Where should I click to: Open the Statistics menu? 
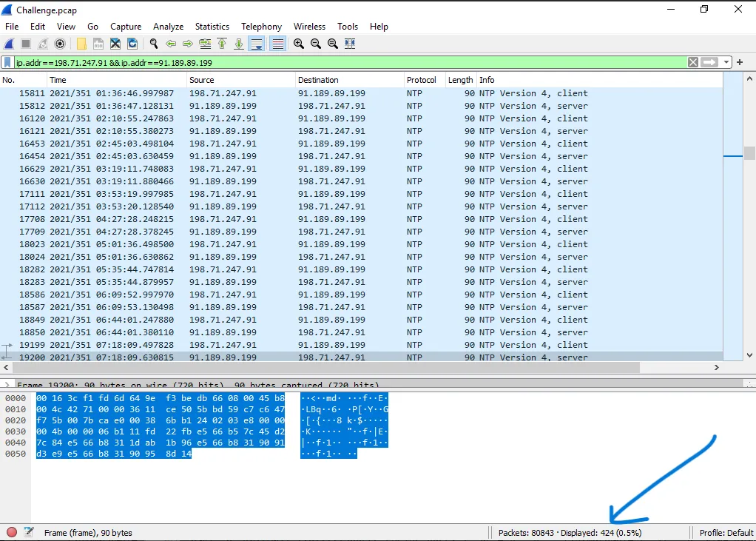coord(212,27)
